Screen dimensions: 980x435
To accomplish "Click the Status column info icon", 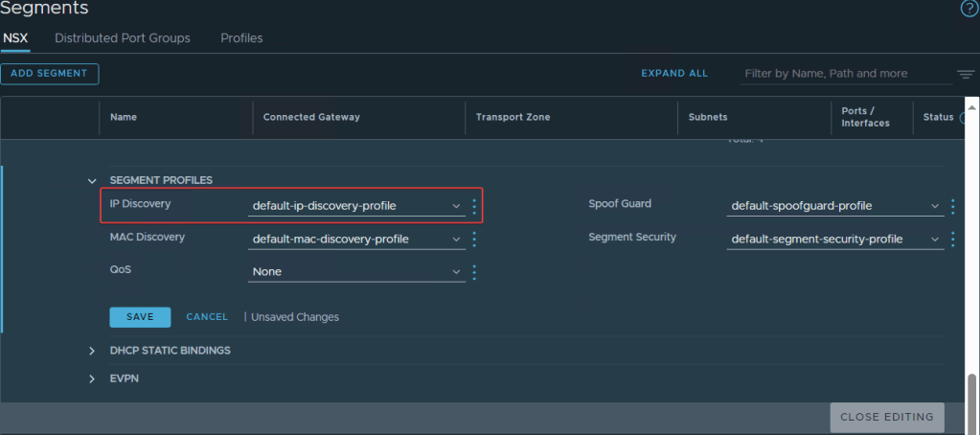I will [964, 118].
